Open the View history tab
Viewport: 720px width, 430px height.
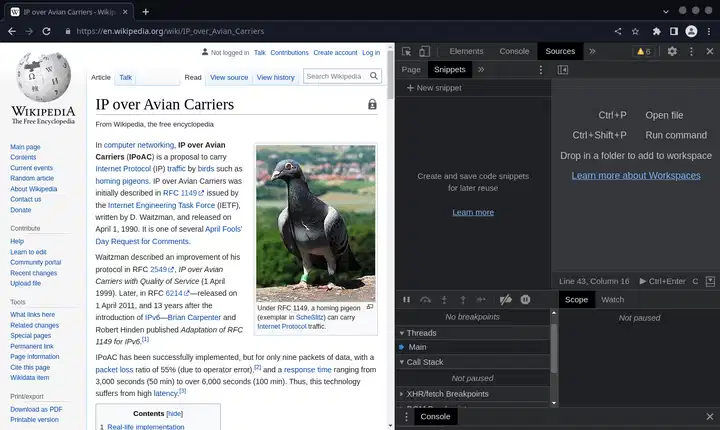(276, 77)
